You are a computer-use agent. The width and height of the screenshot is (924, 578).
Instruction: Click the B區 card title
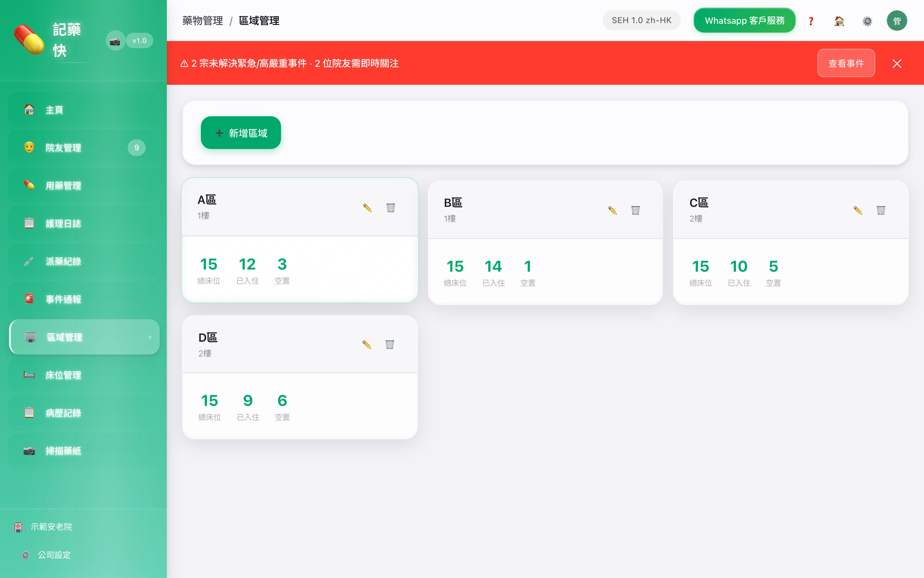coord(453,203)
